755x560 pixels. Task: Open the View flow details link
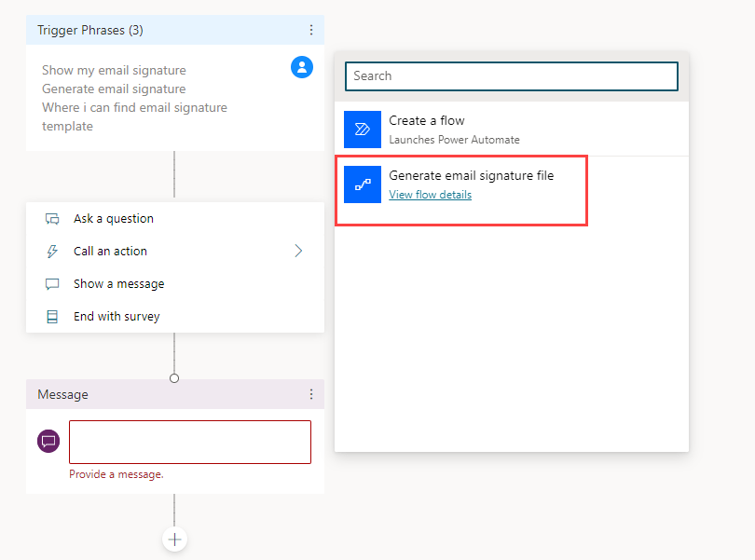coord(430,195)
